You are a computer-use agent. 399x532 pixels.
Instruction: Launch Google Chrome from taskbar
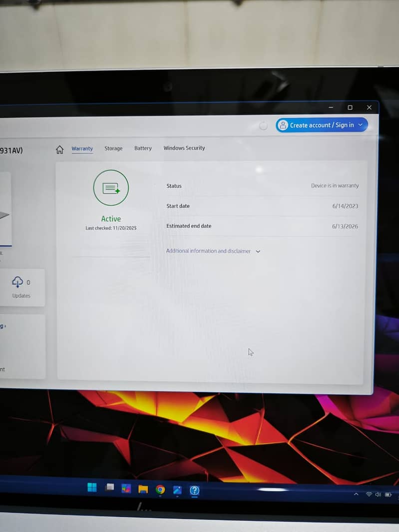pyautogui.click(x=160, y=490)
